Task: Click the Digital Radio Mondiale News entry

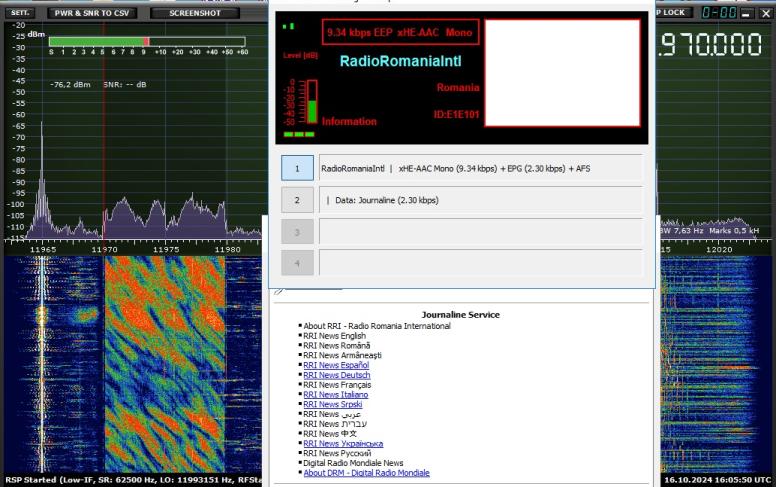Action: (x=353, y=463)
